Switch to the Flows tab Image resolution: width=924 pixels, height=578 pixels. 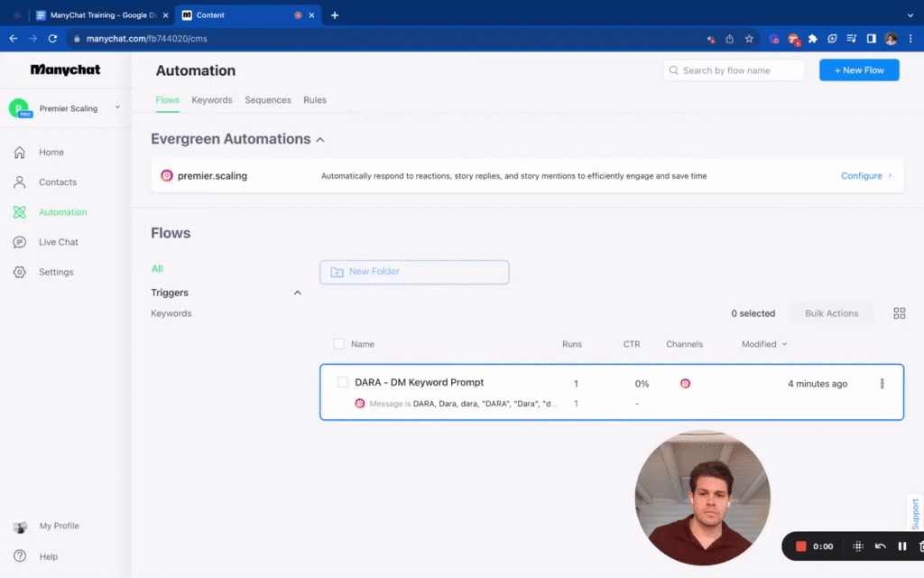[167, 99]
